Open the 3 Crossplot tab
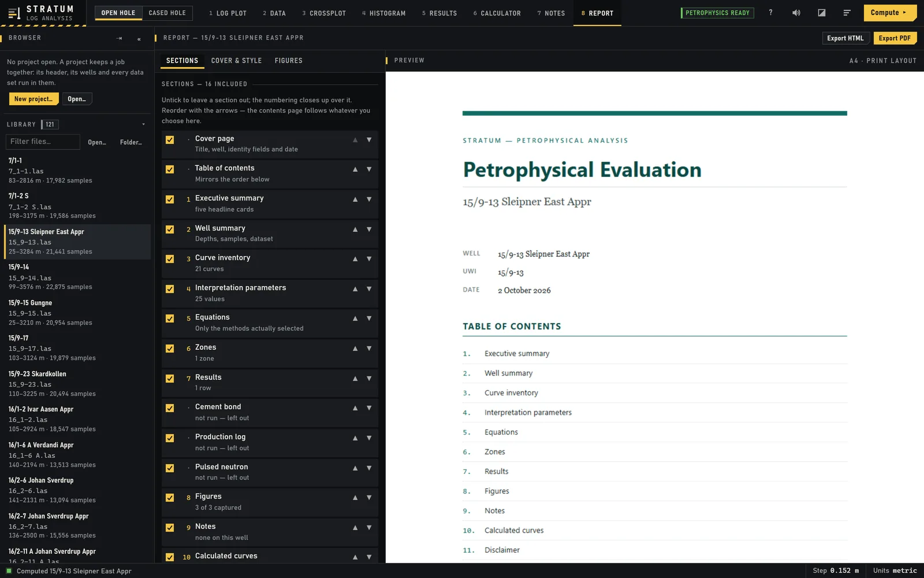The image size is (924, 578). point(324,13)
